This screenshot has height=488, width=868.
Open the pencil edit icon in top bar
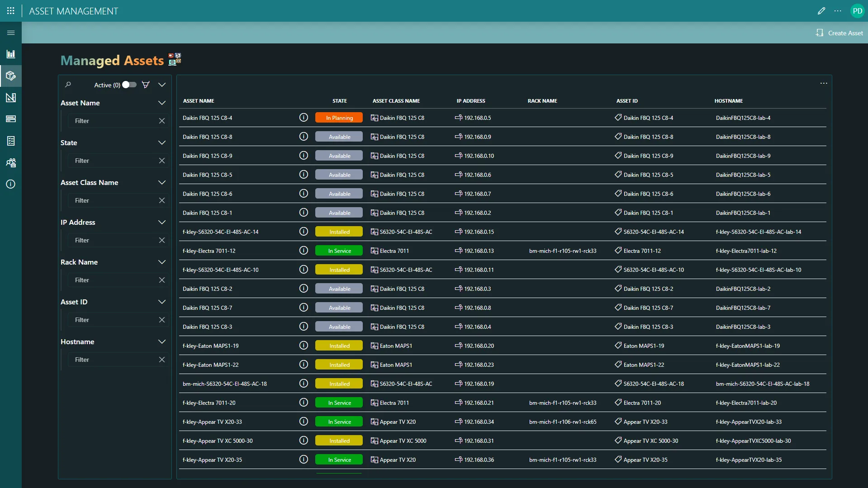click(821, 11)
